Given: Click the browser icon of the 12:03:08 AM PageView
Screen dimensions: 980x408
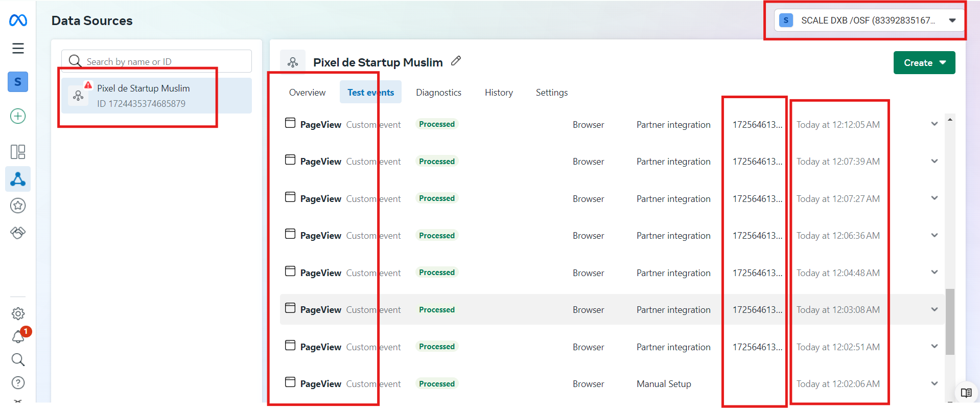Looking at the screenshot, I should pyautogui.click(x=290, y=308).
